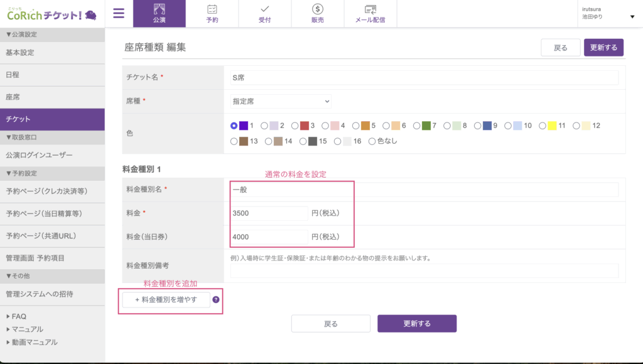Open the 予約 calendar icon tab

coord(212,13)
